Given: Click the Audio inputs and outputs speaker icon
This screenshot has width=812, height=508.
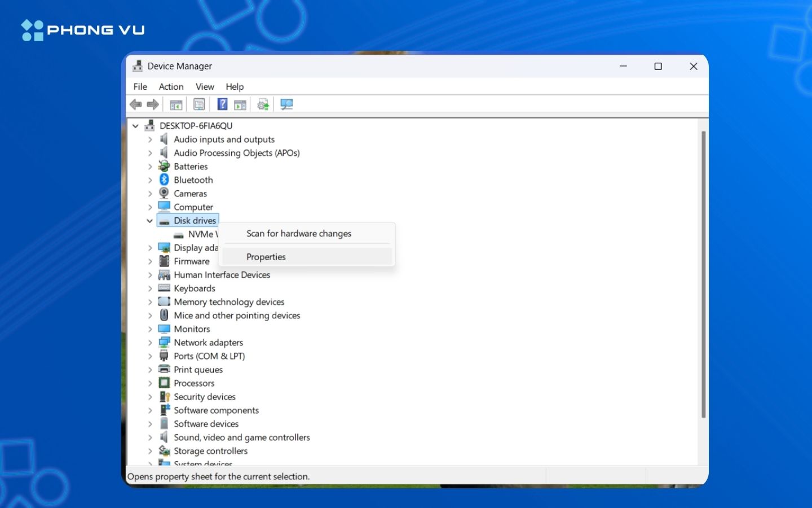Looking at the screenshot, I should (164, 139).
